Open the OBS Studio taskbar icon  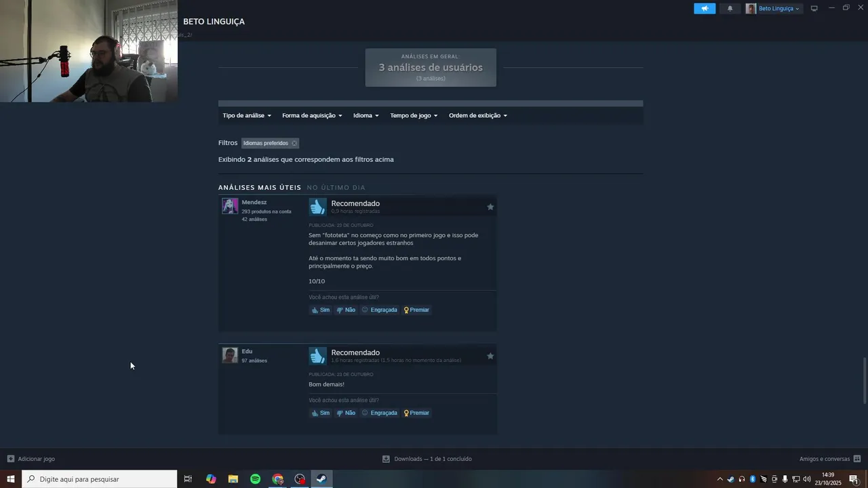coord(300,479)
